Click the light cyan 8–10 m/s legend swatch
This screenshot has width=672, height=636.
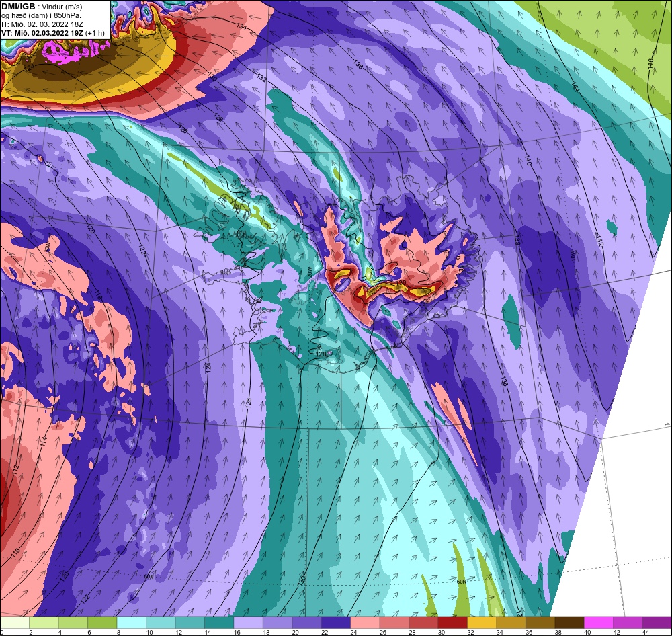(x=131, y=622)
